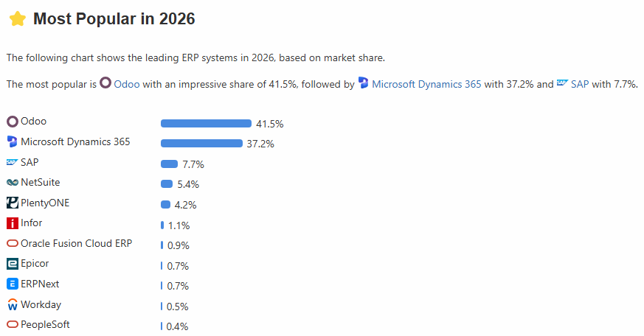
Task: Click the Microsoft Dynamics 365 logo in chart list
Action: tap(13, 142)
